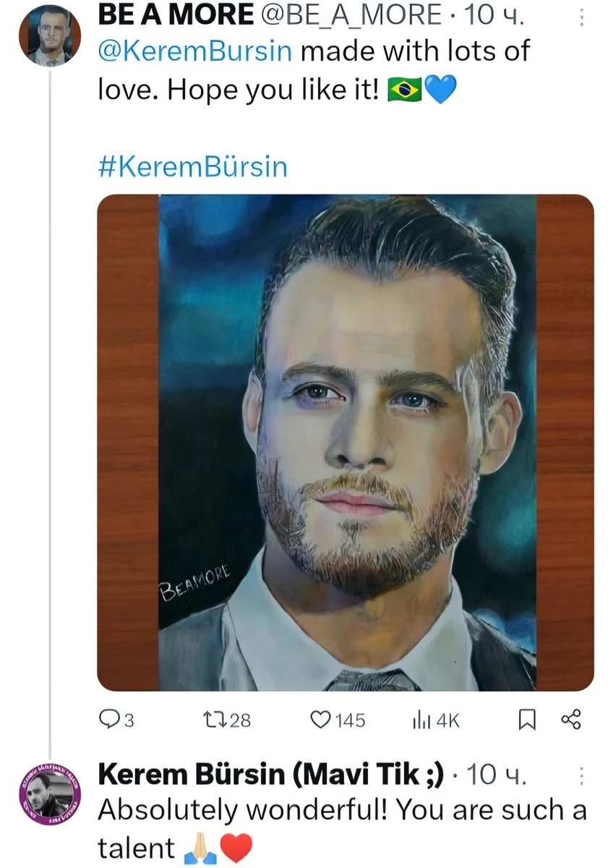Image resolution: width=613 pixels, height=868 pixels.
Task: Retweet the post with 28 reposts
Action: tap(215, 720)
